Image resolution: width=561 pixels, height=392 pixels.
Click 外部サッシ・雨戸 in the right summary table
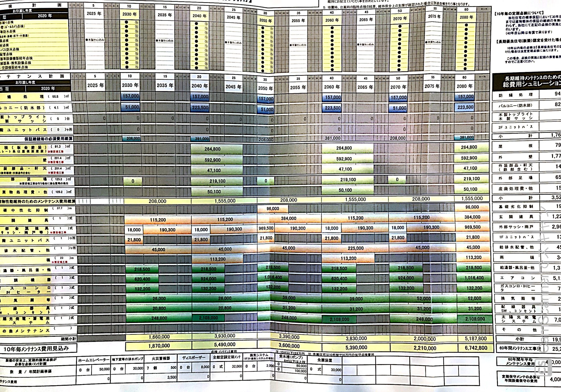516,227
